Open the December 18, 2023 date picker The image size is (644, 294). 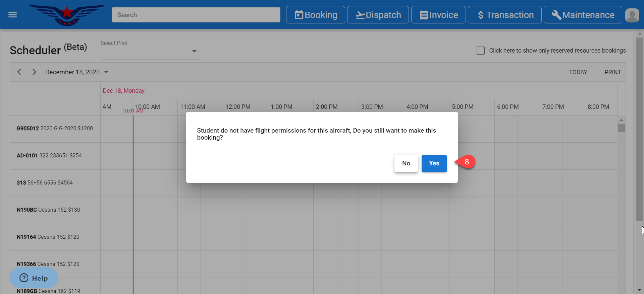click(76, 72)
